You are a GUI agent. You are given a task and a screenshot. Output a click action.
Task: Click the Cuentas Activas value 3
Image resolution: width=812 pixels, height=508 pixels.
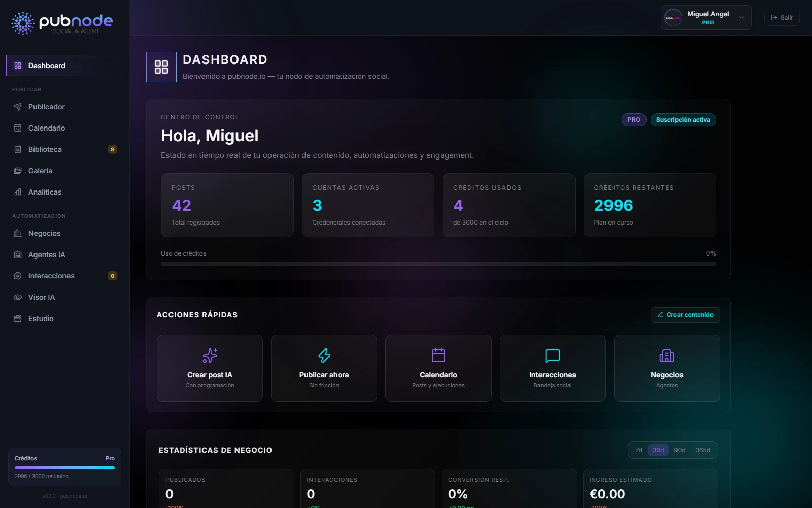[x=317, y=205]
